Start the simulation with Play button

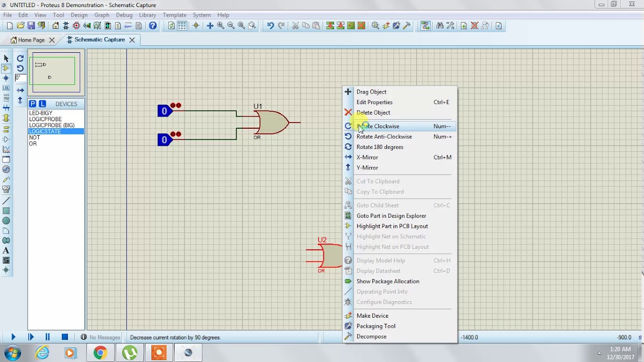[x=13, y=337]
